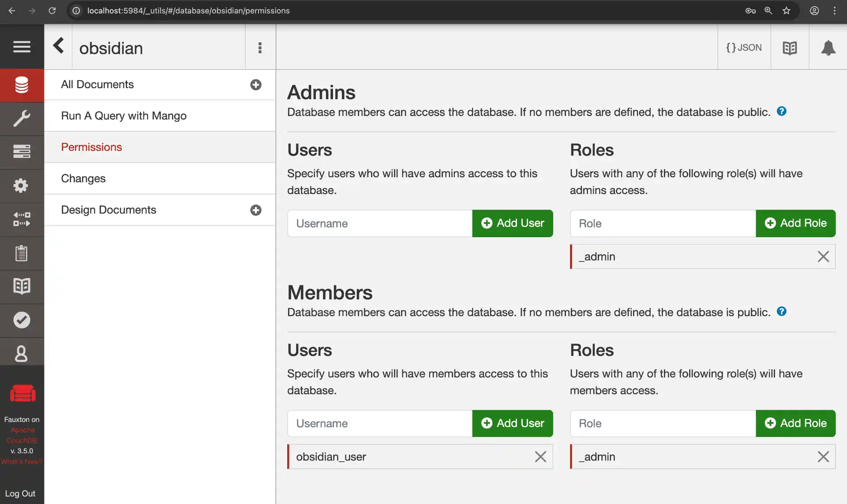Click the Setup wrench icon
Viewport: 847px width, 504px height.
[22, 119]
